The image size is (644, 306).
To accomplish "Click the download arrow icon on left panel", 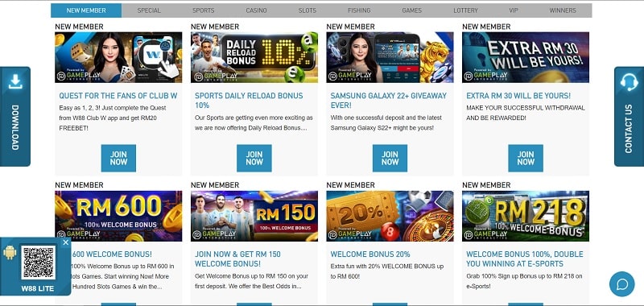I will pos(15,82).
